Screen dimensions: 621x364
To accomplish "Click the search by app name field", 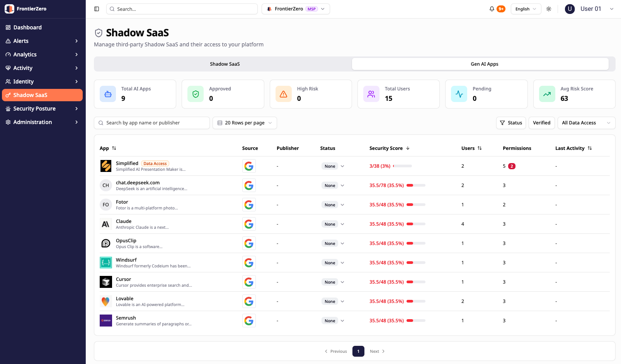I will click(x=152, y=123).
